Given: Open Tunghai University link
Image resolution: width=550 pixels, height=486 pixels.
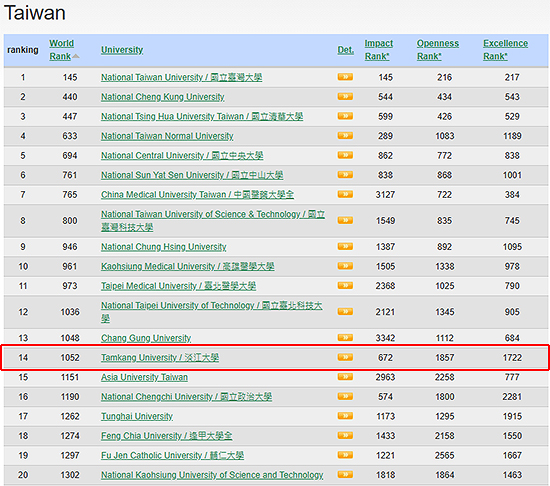Looking at the screenshot, I should pyautogui.click(x=137, y=416).
